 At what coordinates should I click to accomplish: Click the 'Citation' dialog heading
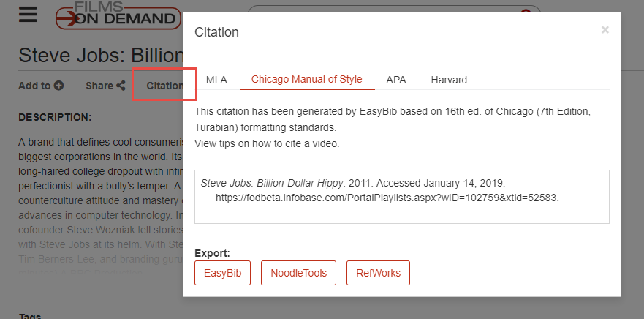click(216, 32)
